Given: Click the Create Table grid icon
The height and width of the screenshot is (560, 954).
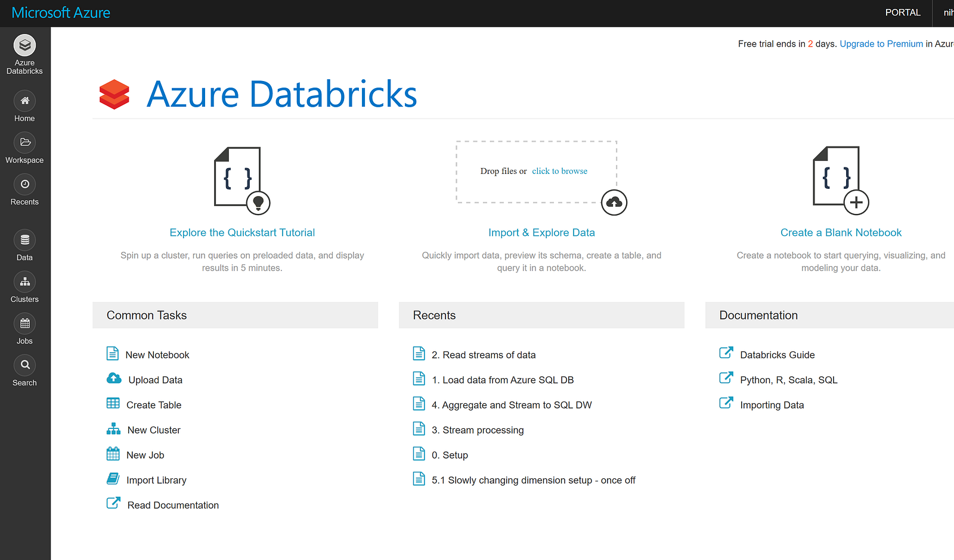Looking at the screenshot, I should [x=113, y=403].
